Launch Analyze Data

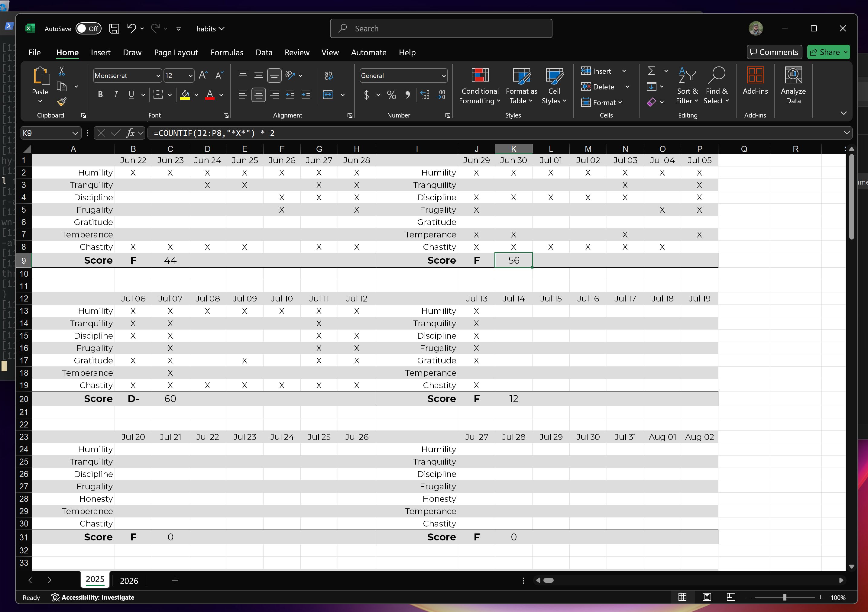point(793,85)
